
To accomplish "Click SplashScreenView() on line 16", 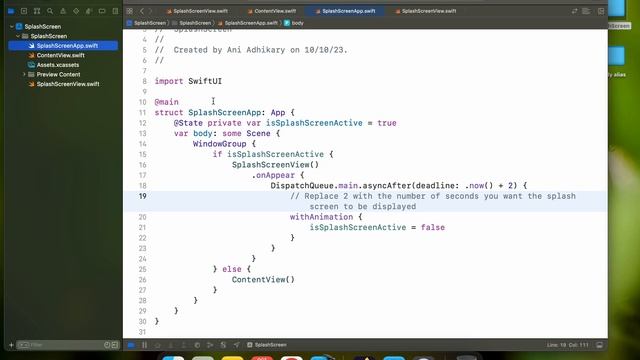I will (275, 164).
